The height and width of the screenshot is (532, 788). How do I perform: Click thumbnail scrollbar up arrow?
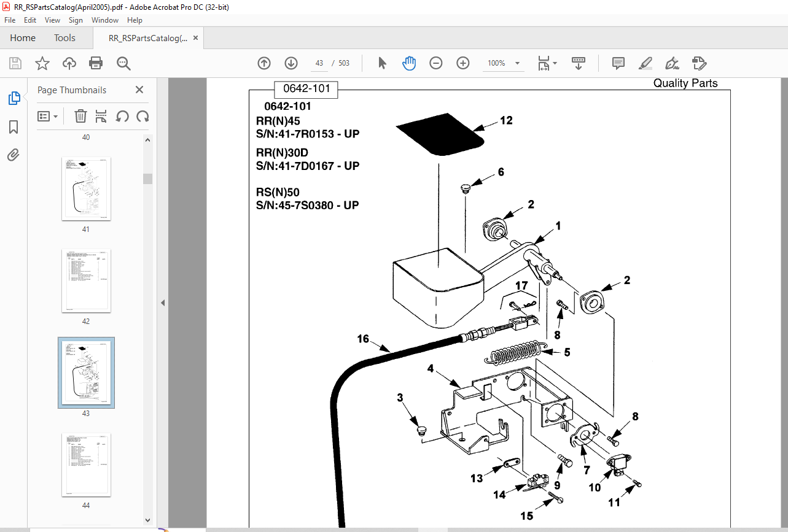148,140
